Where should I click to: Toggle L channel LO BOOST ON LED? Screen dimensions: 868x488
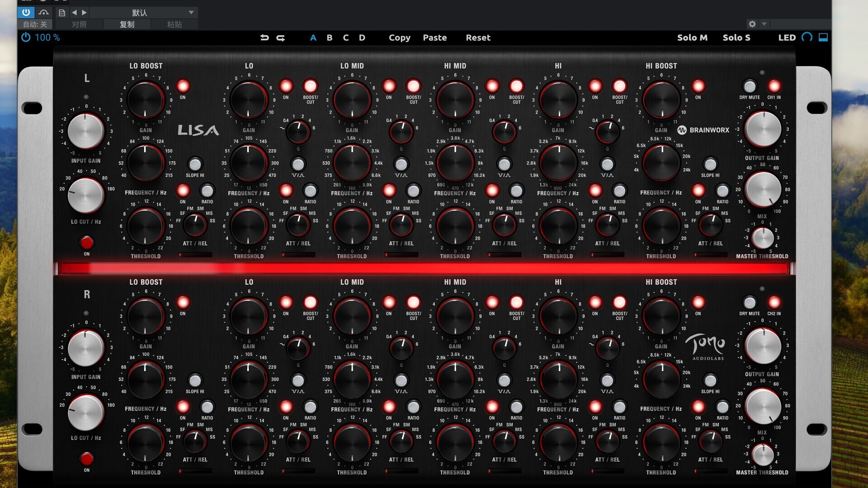point(183,86)
